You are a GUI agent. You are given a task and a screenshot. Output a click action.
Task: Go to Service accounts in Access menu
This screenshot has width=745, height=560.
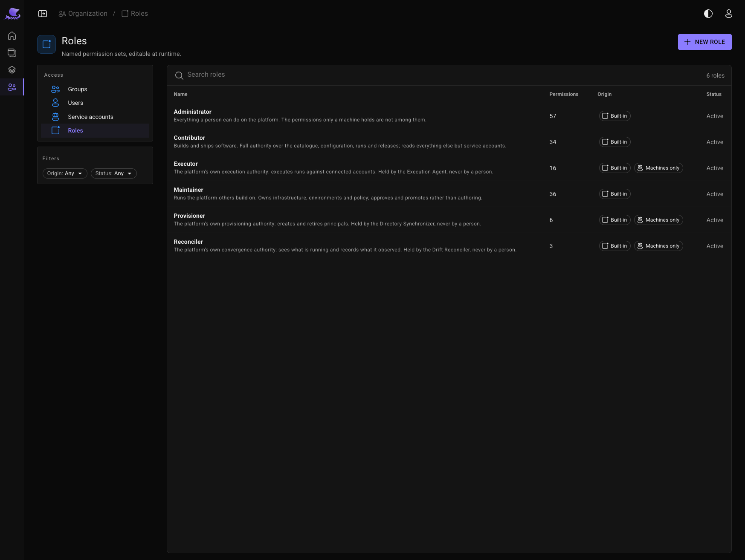(x=95, y=117)
